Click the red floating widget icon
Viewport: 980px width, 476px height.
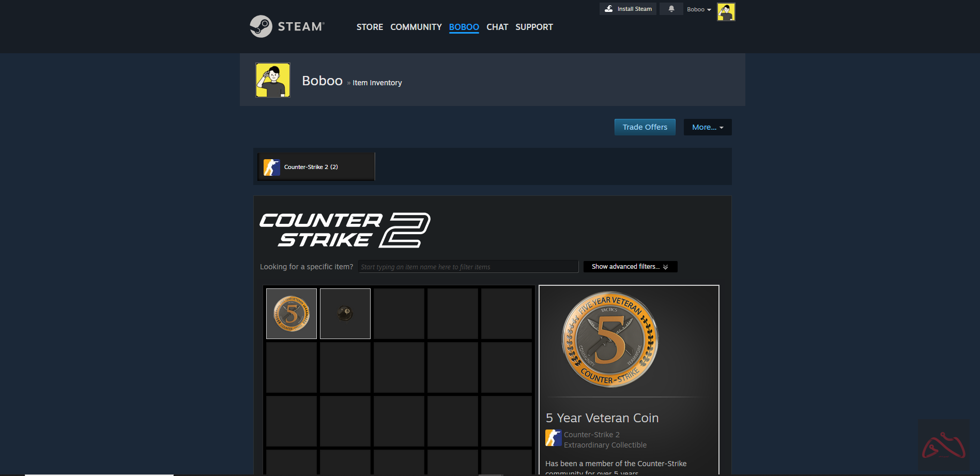[943, 446]
